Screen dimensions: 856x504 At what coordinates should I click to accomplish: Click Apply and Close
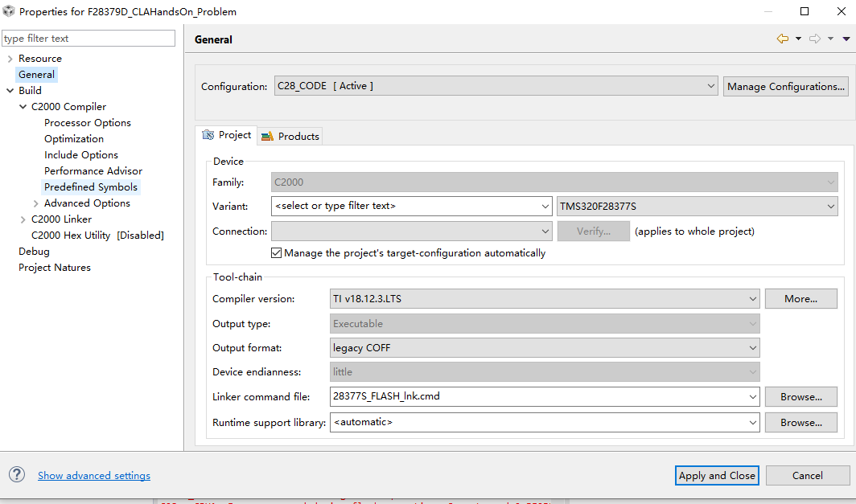716,475
